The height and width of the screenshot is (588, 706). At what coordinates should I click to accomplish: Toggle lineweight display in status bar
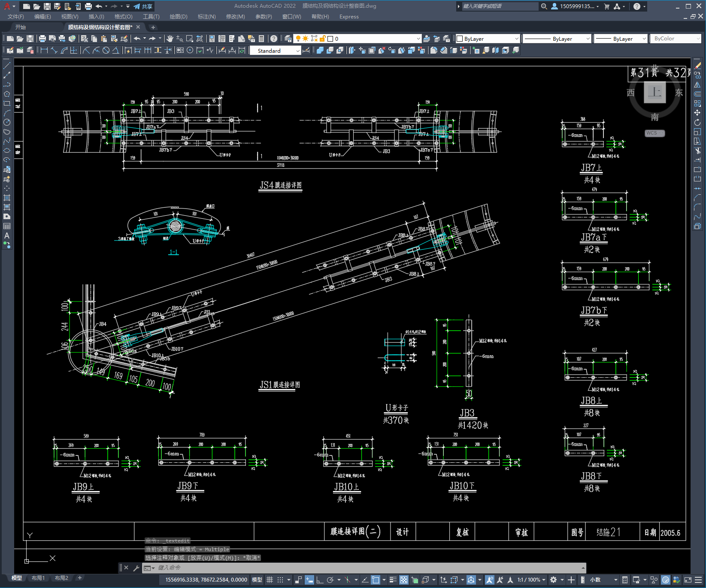[x=393, y=580]
